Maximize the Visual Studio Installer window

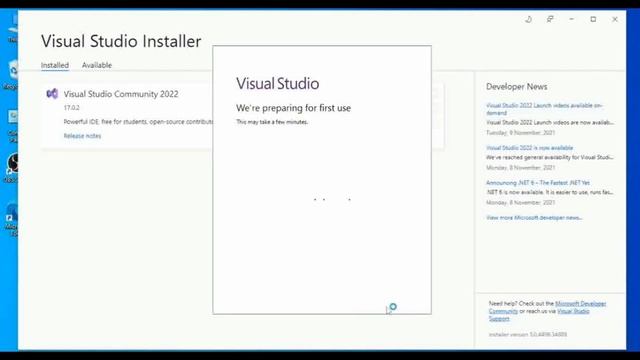coord(593,19)
